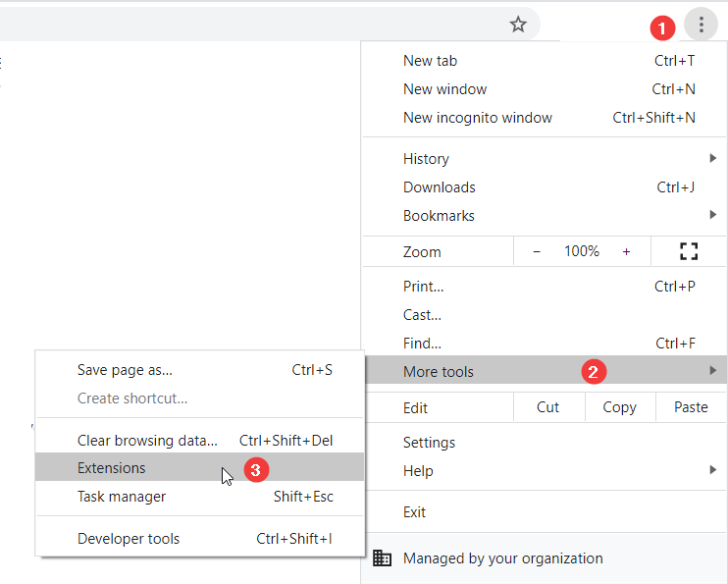The height and width of the screenshot is (584, 728).
Task: Click the Paste button
Action: pyautogui.click(x=691, y=407)
